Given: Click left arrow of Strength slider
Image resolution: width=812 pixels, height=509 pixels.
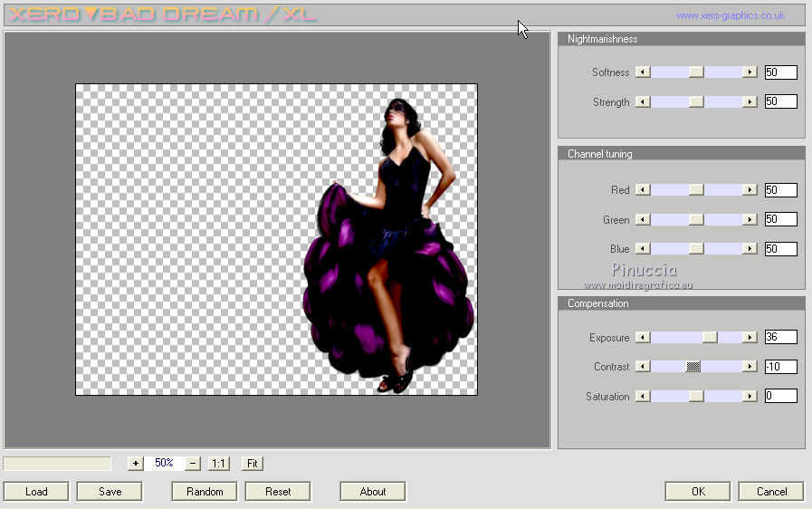Looking at the screenshot, I should (x=643, y=101).
